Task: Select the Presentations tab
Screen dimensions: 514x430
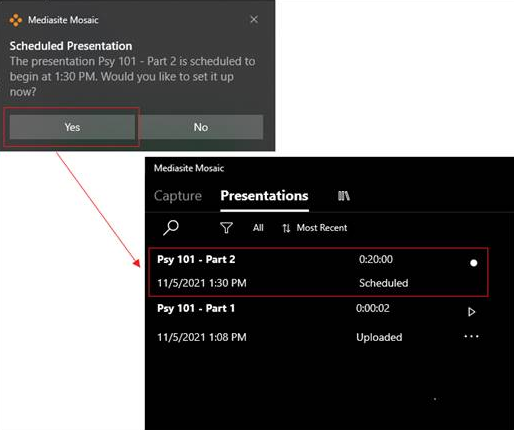Action: [264, 196]
